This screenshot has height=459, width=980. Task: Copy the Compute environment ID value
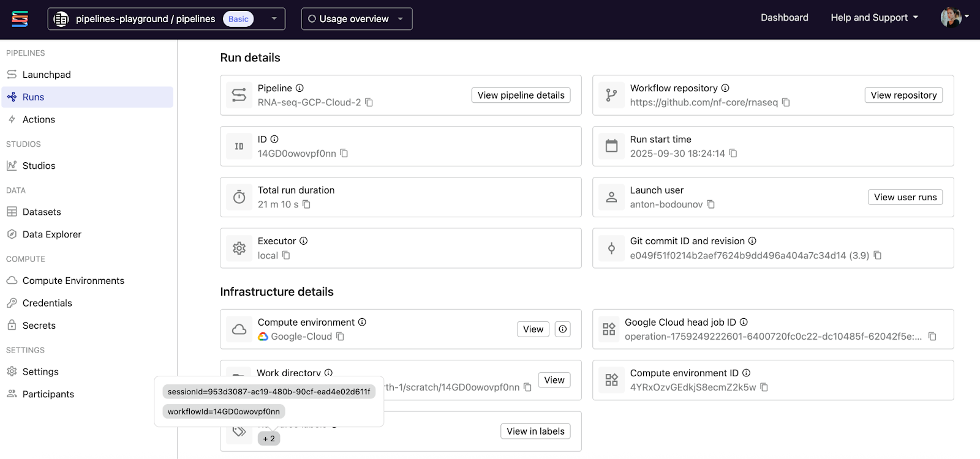(x=764, y=387)
